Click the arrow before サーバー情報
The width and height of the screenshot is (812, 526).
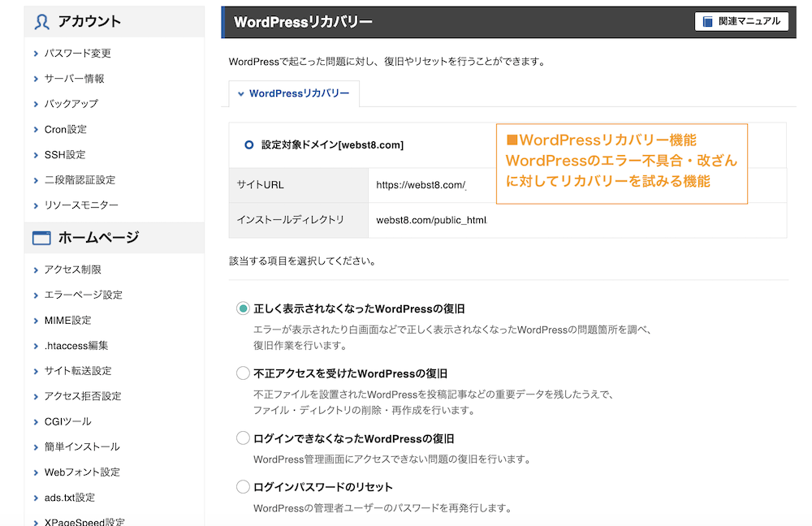tap(36, 79)
